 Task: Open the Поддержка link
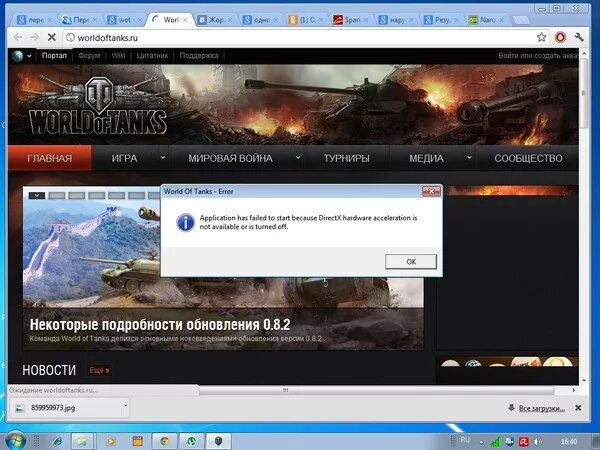click(x=199, y=55)
